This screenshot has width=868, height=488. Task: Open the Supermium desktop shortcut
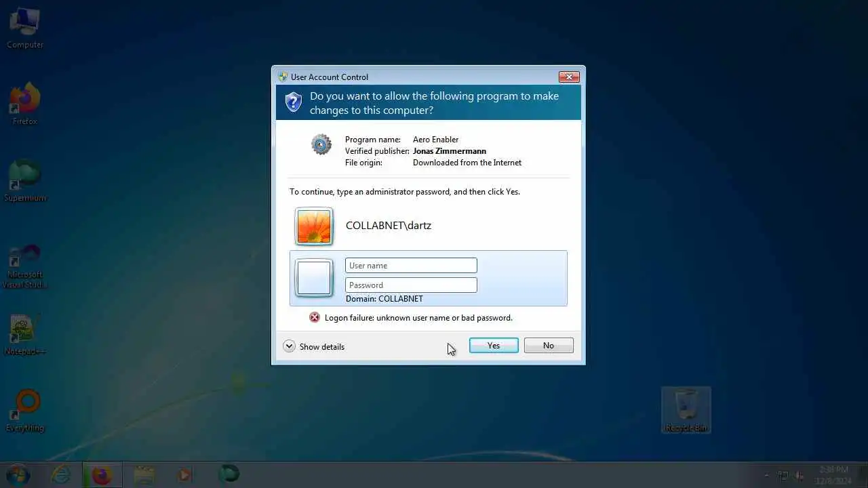(25, 181)
